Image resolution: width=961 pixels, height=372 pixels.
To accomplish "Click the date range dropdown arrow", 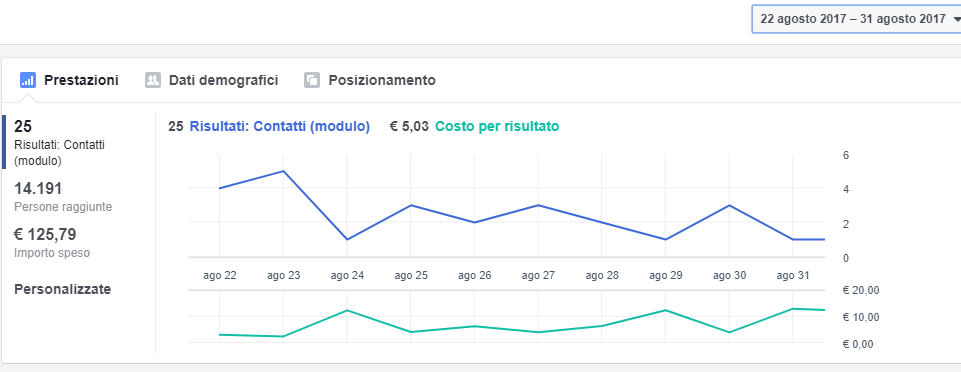I will point(957,19).
